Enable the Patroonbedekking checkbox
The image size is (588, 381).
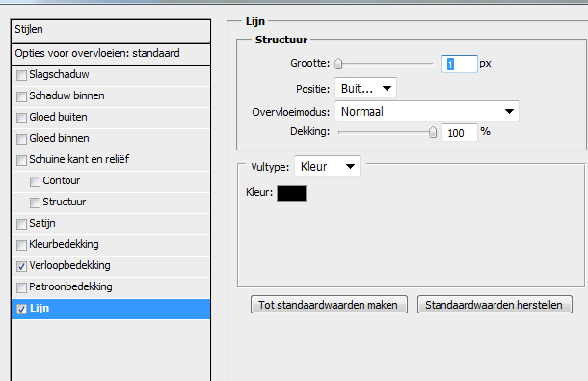(x=21, y=287)
